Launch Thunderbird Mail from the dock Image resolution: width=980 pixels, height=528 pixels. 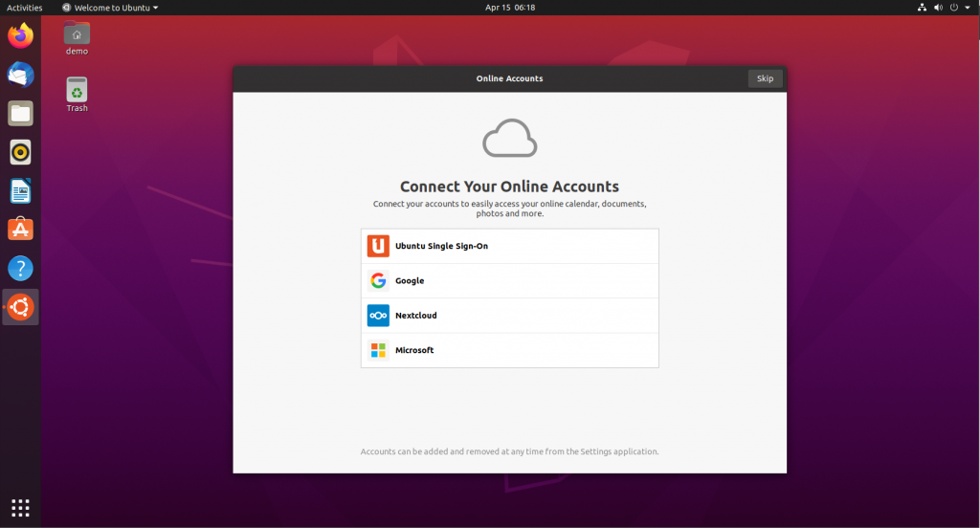[21, 75]
